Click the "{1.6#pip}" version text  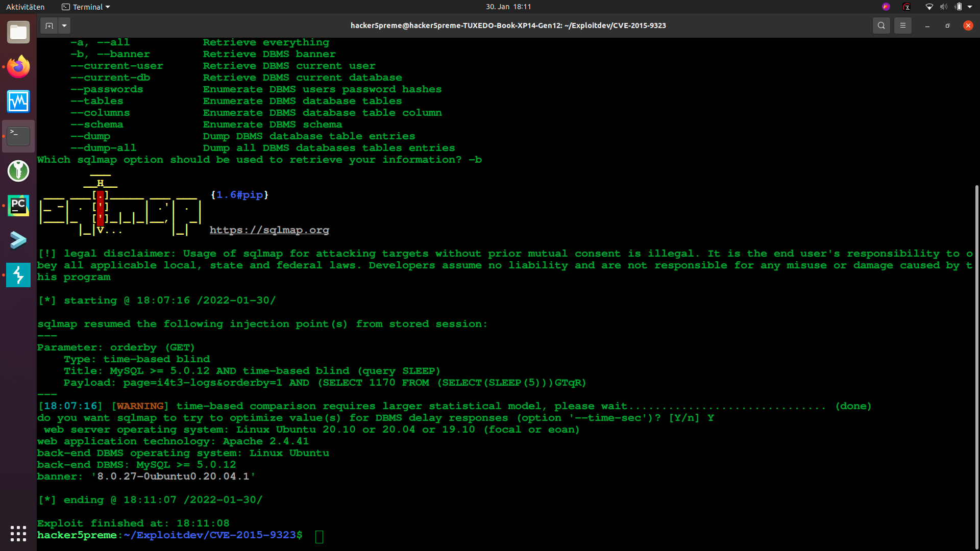pos(239,195)
